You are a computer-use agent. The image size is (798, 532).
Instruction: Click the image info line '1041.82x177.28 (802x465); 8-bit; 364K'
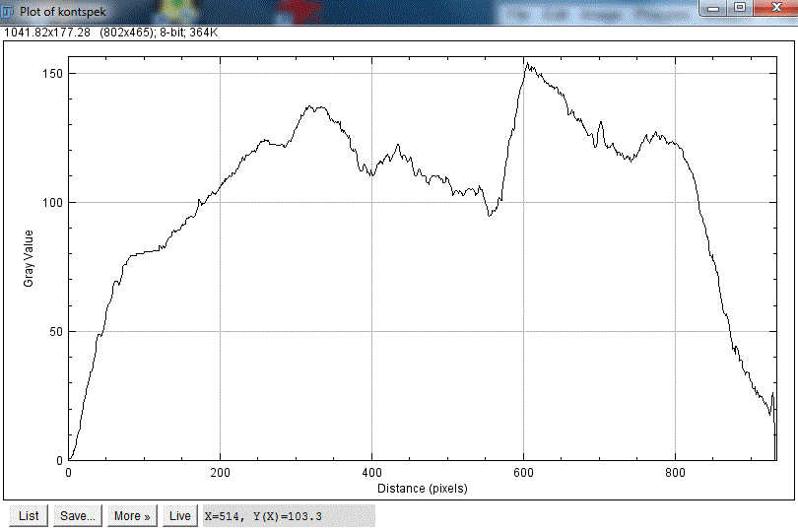pos(111,33)
